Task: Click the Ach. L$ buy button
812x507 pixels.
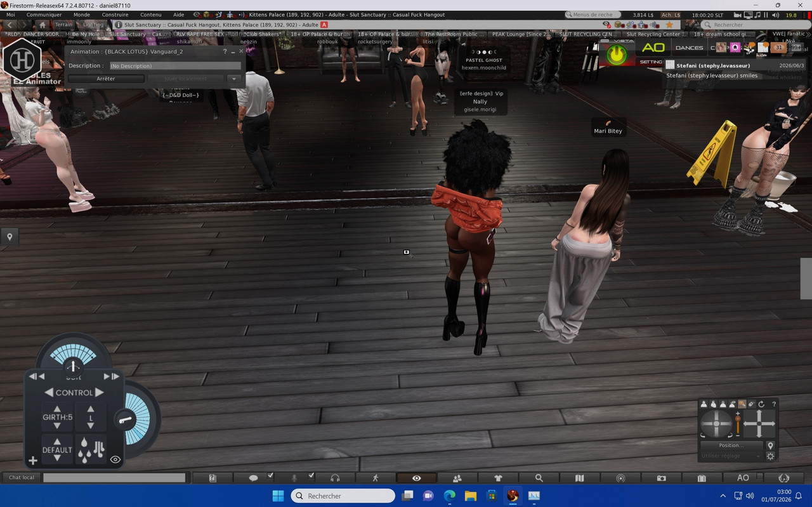Action: [x=670, y=15]
